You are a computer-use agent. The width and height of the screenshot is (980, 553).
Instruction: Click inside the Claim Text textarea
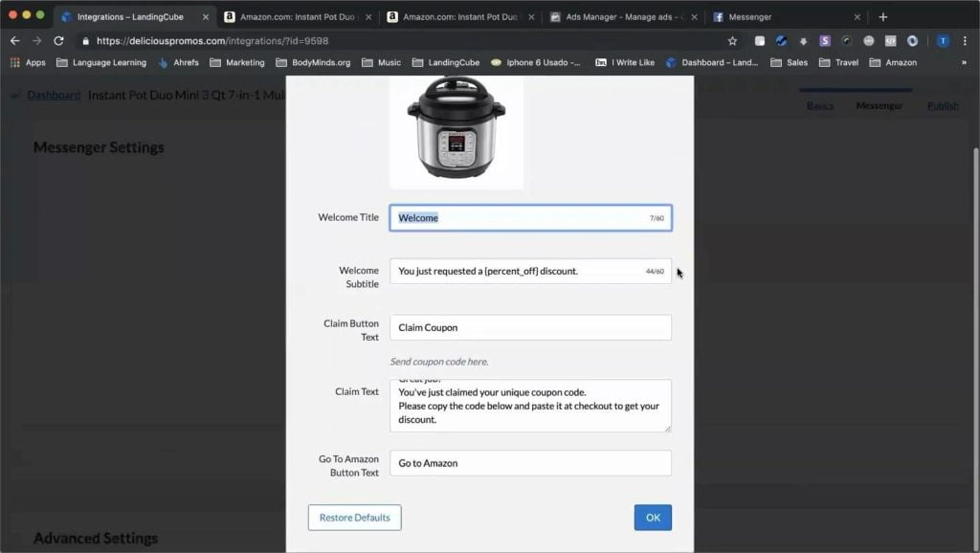pyautogui.click(x=530, y=406)
